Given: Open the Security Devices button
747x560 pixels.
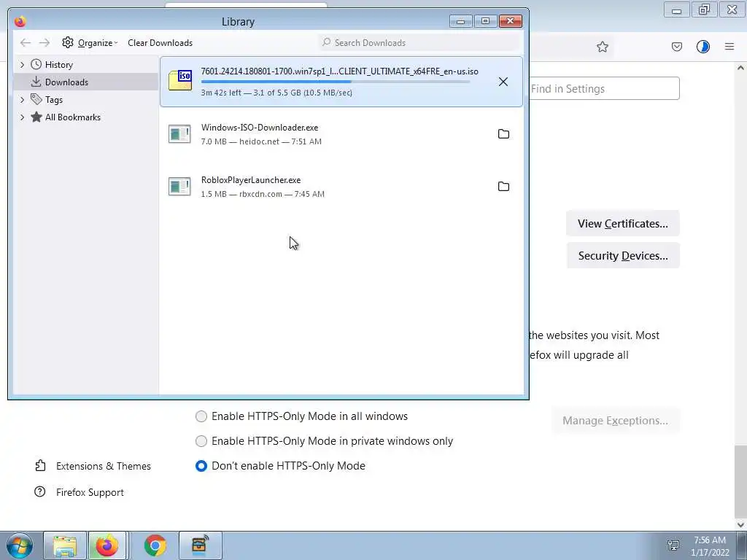Looking at the screenshot, I should click(x=623, y=256).
